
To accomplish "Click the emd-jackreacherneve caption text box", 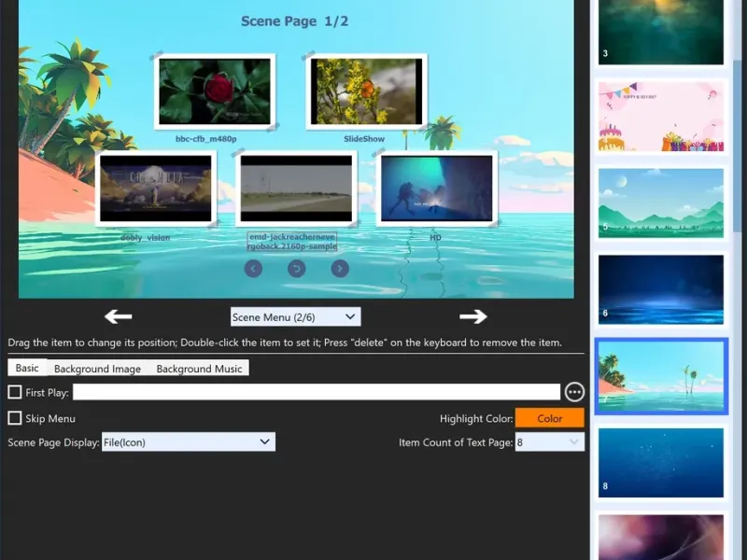I will click(x=292, y=242).
